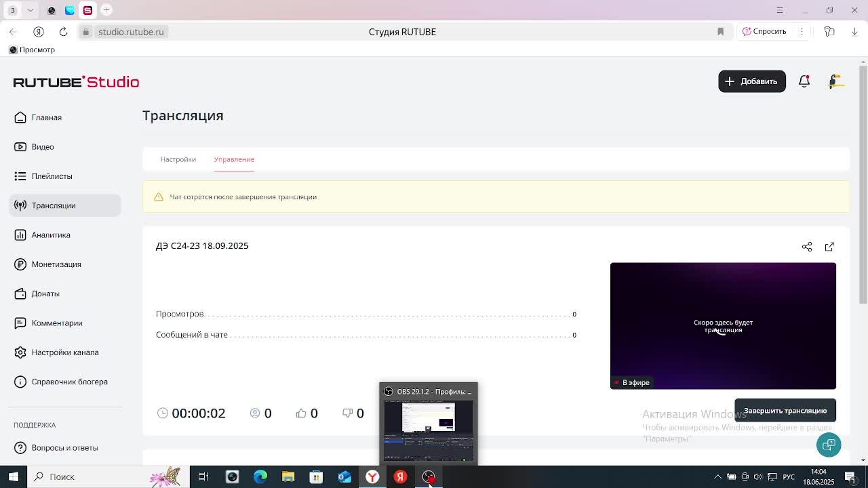This screenshot has width=868, height=488.
Task: Click the OBS 29.1.2 window thumbnail preview
Action: point(429,424)
